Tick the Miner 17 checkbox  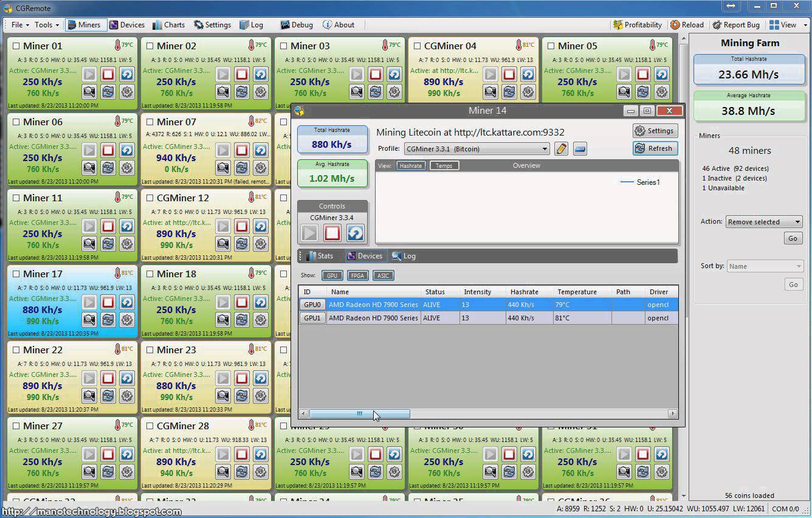click(x=16, y=274)
